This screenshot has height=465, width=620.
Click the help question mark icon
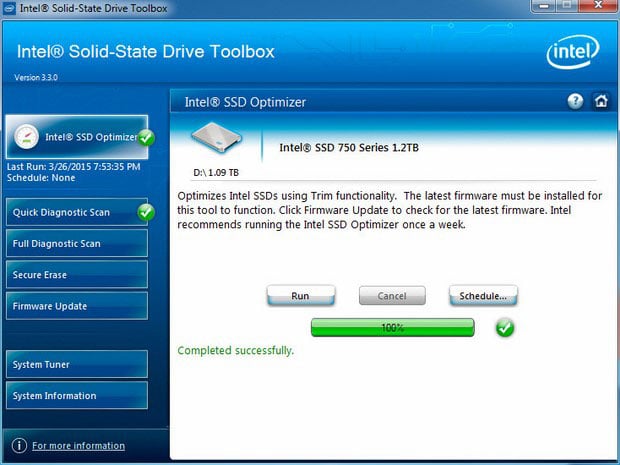(x=575, y=101)
